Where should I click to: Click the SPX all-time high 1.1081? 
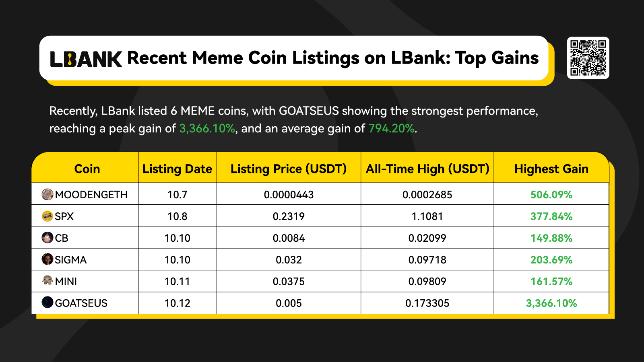coord(427,216)
